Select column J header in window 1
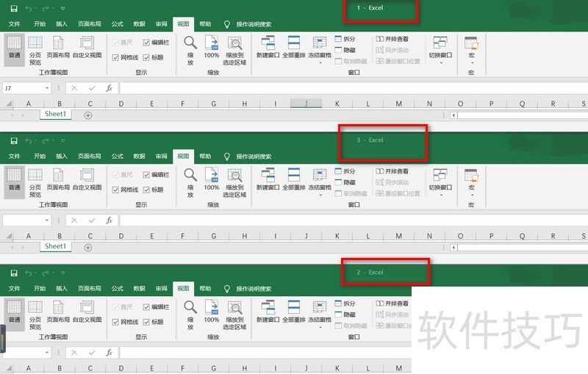The image size is (588, 374). click(x=306, y=104)
